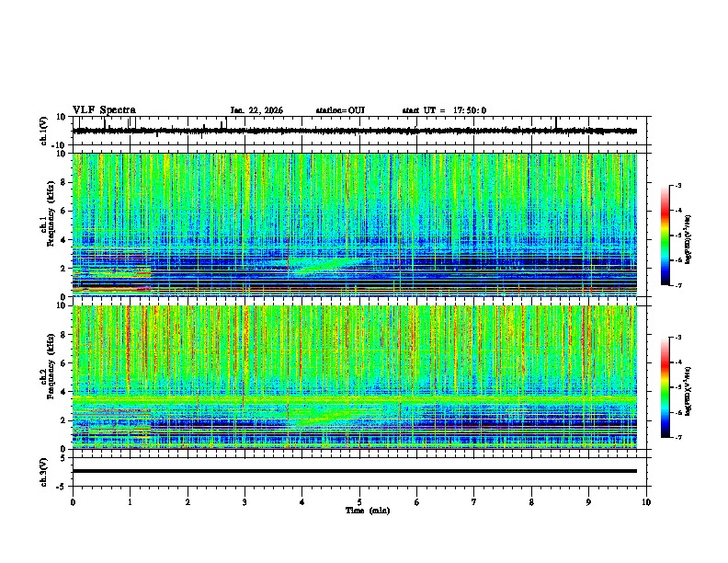
Task: Click the "2" tick on ch.2 frequency axis
Action: point(63,420)
